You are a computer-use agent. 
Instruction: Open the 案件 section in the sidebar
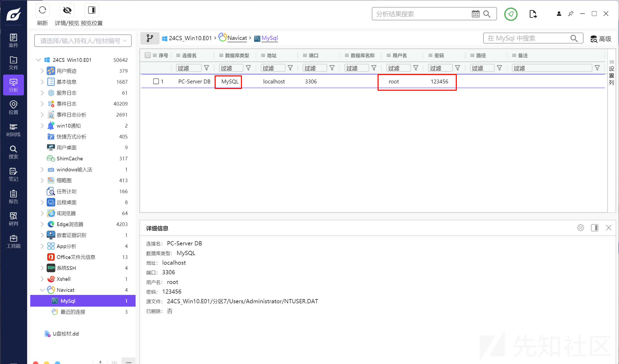[13, 40]
